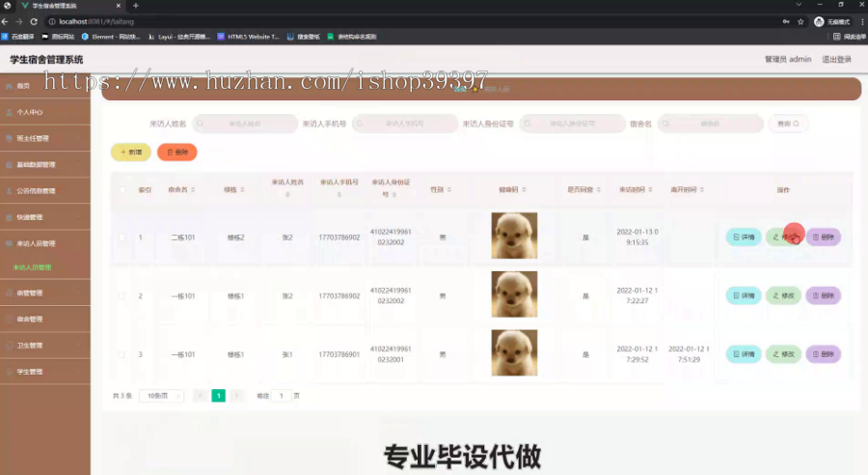The image size is (868, 475).
Task: Open the 10条/页 page size dropdown
Action: click(x=162, y=396)
